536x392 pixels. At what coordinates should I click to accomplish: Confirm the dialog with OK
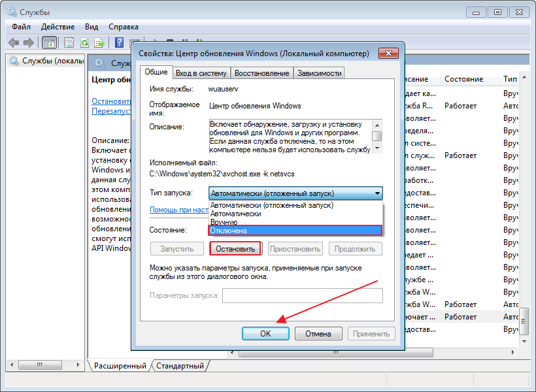[x=265, y=333]
